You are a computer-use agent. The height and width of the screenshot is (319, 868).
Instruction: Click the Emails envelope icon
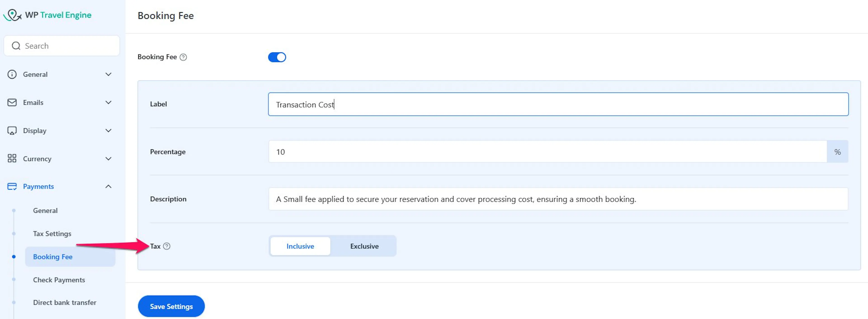coord(12,102)
